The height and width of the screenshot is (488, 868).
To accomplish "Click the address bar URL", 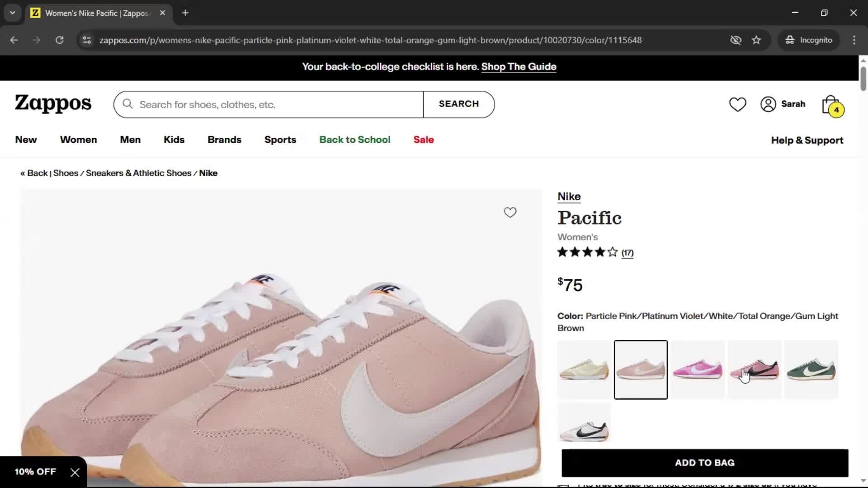I will click(370, 40).
